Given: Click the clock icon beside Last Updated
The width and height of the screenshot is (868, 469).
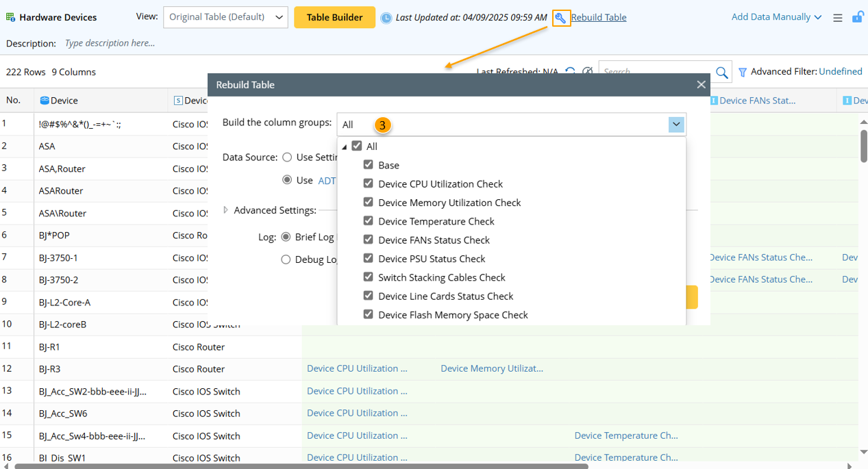Looking at the screenshot, I should coord(386,18).
